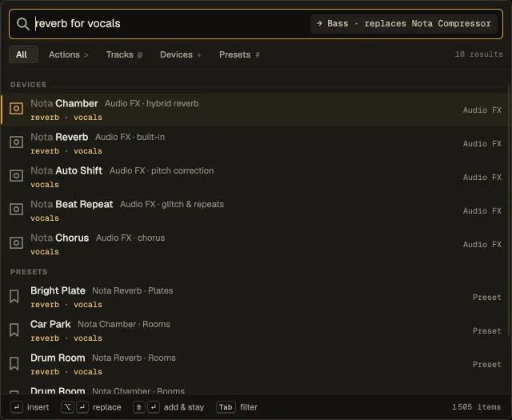Click the 'vocals' tag under Nota Auto Shift
Viewport: 512px width, 420px height.
[45, 185]
